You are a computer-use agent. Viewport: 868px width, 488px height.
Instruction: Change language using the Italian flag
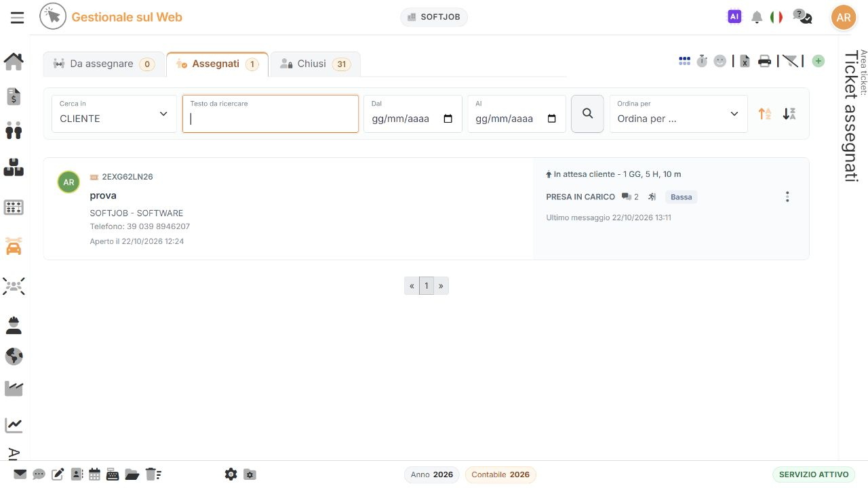pos(776,18)
